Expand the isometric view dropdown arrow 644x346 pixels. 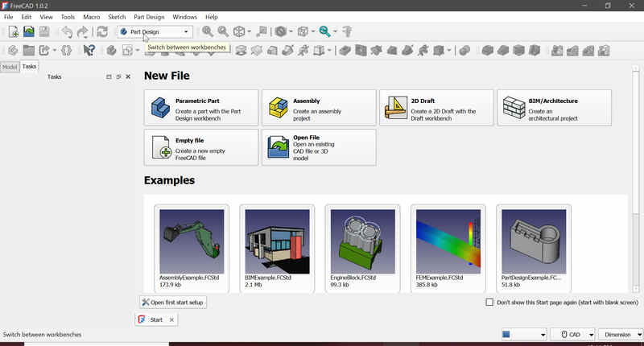[250, 31]
